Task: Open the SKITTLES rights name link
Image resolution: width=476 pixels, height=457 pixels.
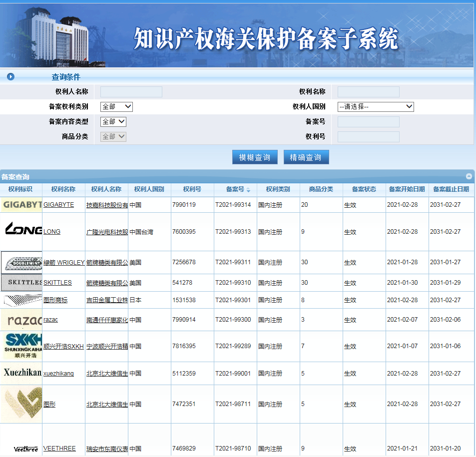Action: coord(57,283)
